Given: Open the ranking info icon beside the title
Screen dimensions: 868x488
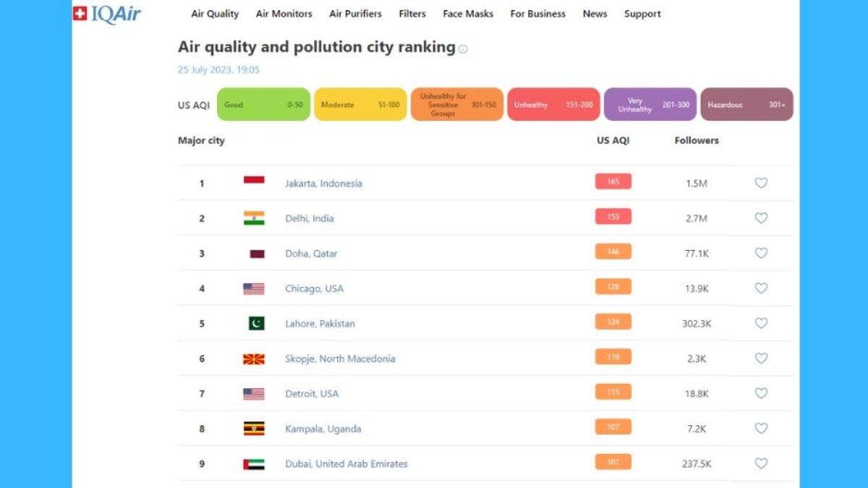Looking at the screenshot, I should pos(463,49).
